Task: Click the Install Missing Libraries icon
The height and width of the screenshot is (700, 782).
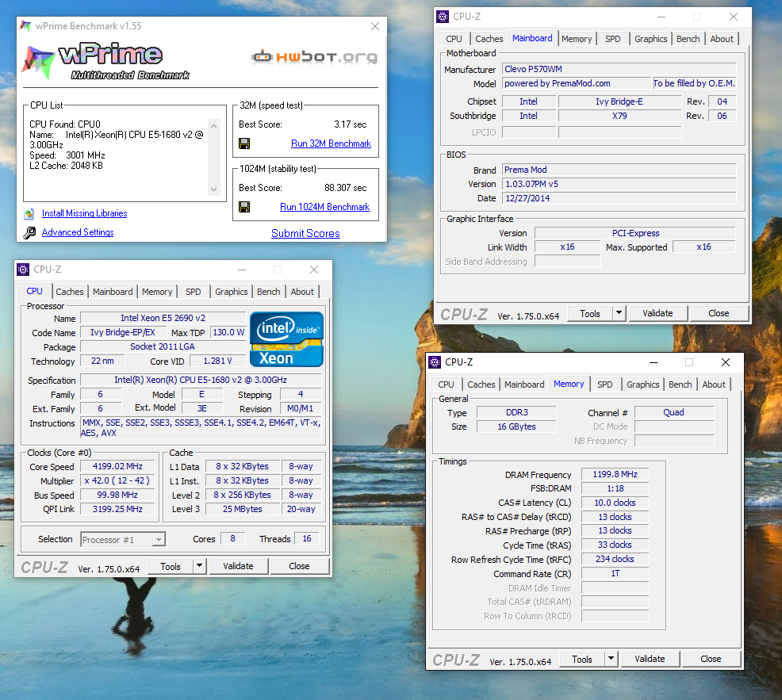Action: point(29,213)
